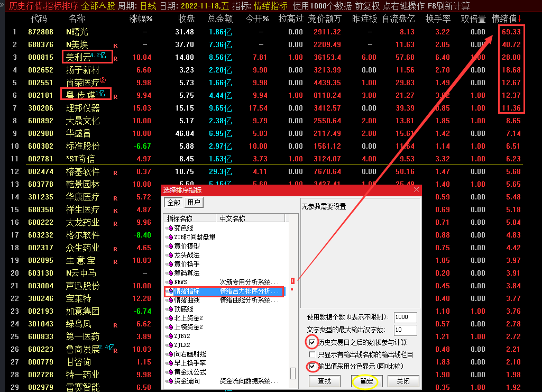
Task: Click the R marker beside 榕基软件
Action: click(115, 173)
